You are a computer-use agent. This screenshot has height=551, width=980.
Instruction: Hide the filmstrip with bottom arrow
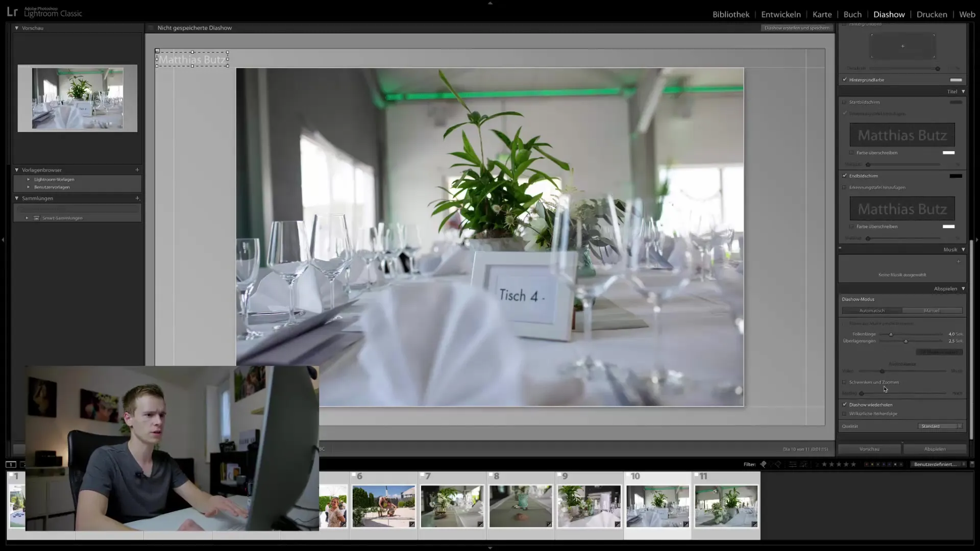[x=490, y=548]
